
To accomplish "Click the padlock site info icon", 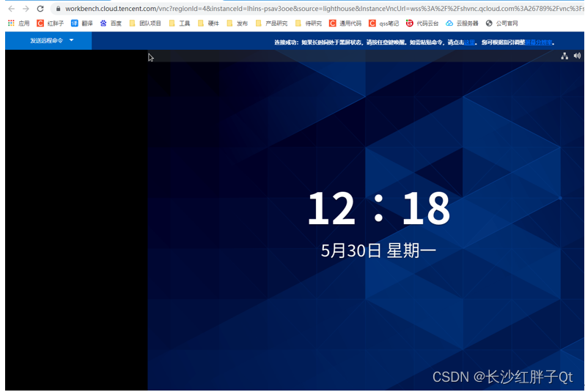I will 58,9.
